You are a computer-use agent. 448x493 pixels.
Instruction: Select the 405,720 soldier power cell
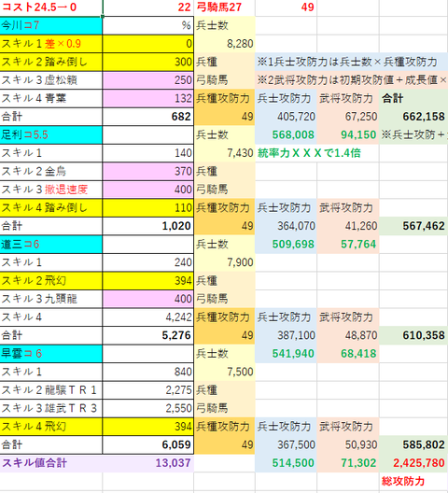(287, 117)
